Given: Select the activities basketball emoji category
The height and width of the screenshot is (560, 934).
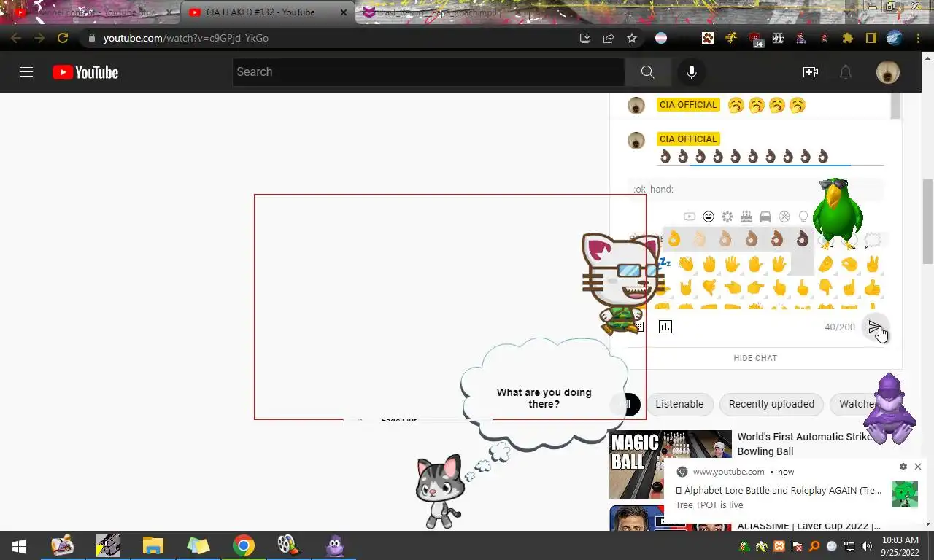Looking at the screenshot, I should [x=784, y=217].
